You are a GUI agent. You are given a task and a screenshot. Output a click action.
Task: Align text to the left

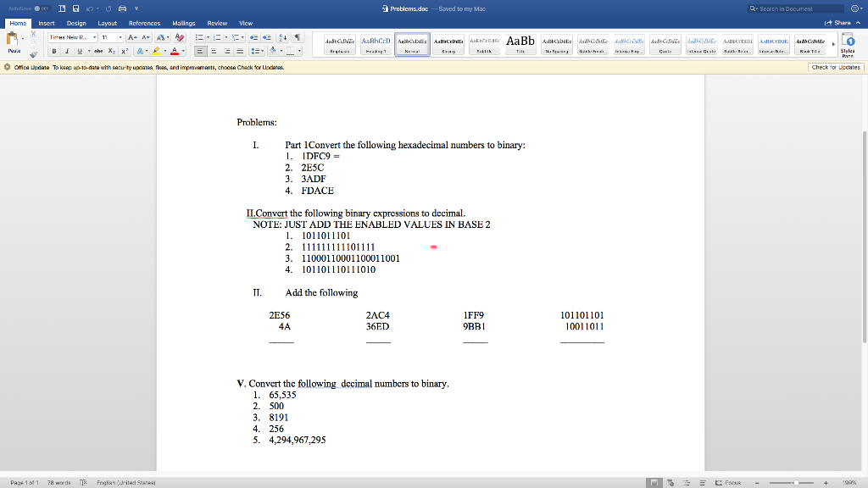coord(200,51)
